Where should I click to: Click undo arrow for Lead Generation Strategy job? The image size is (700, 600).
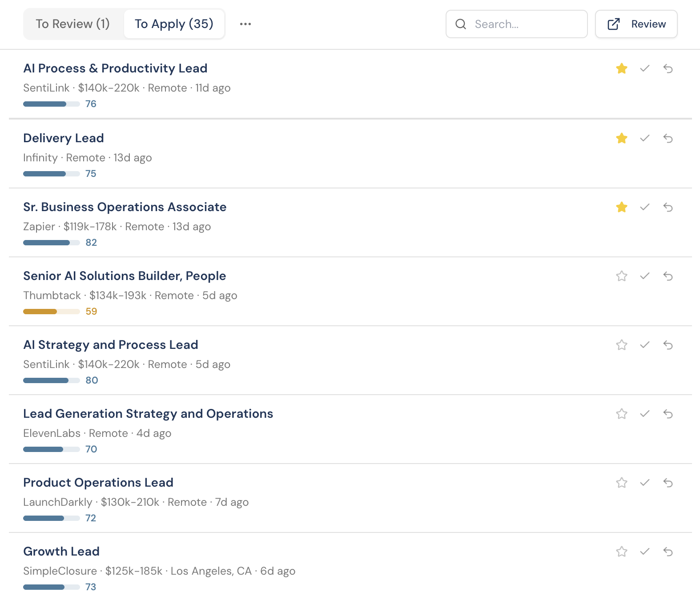coord(668,414)
